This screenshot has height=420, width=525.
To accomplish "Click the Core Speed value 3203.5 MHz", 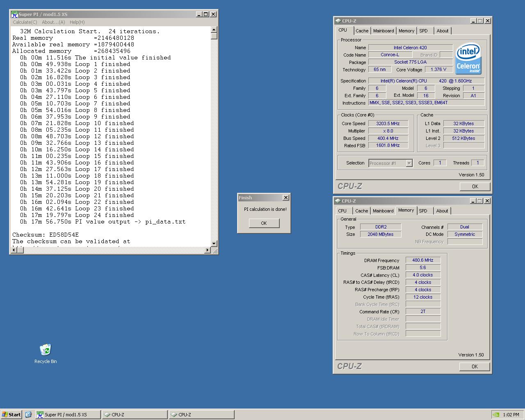I will click(x=388, y=123).
